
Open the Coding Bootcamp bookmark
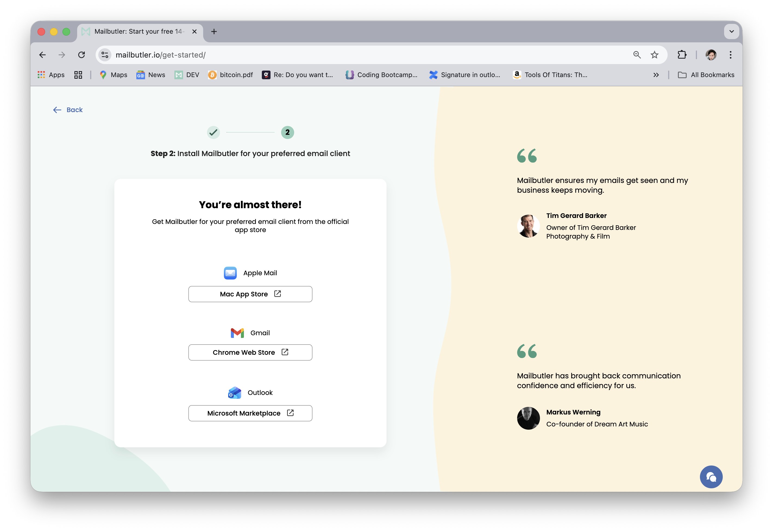382,75
